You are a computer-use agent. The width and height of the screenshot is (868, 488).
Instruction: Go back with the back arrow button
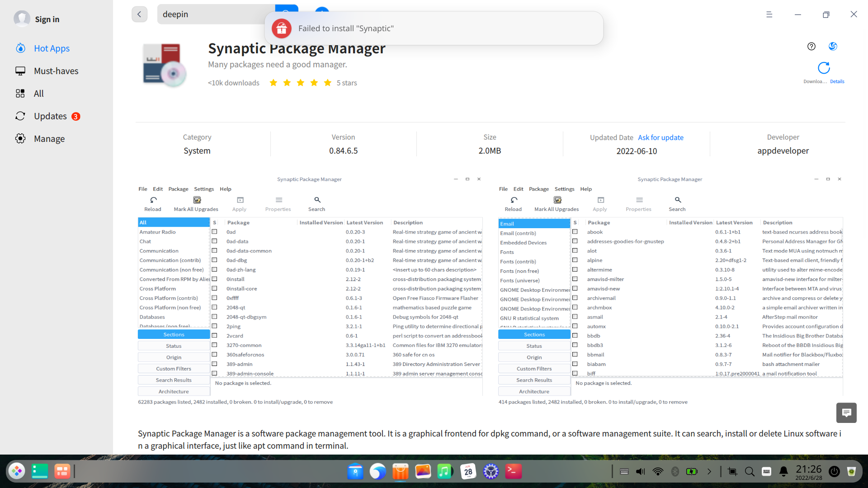pos(139,14)
